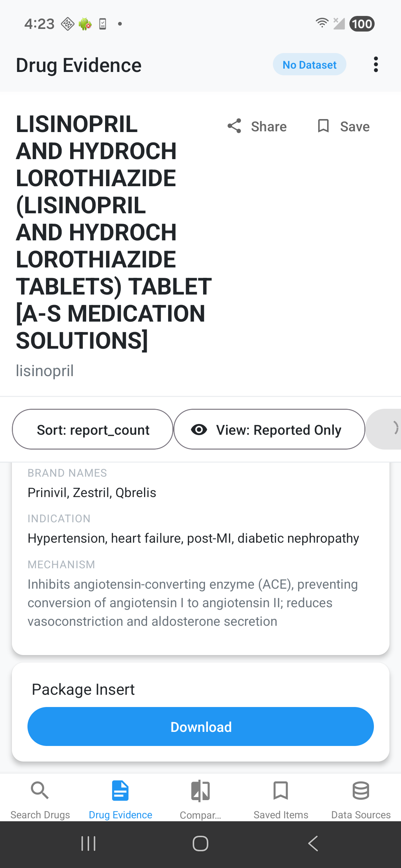This screenshot has height=868, width=401.
Task: Tap the lisinopril generic name subtitle
Action: (45, 371)
